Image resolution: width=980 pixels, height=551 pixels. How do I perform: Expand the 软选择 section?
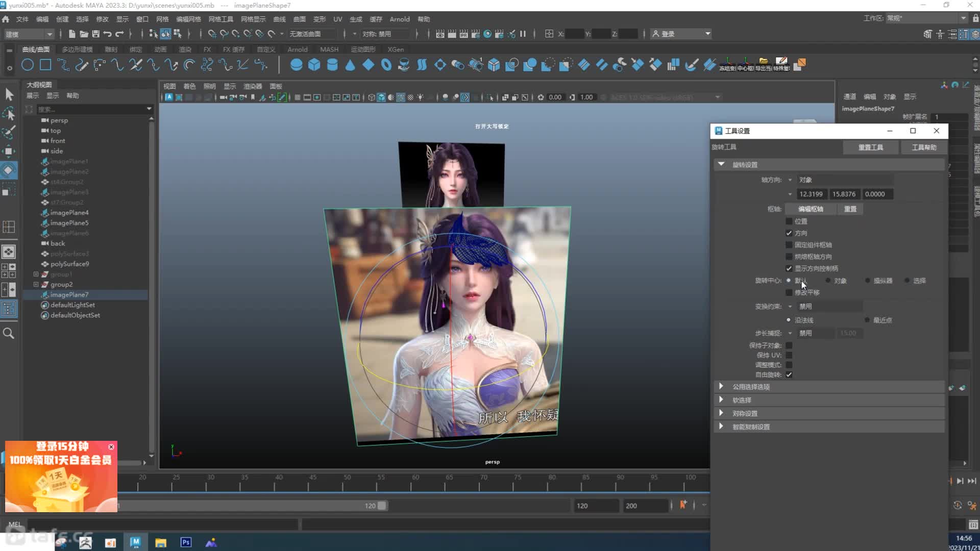721,400
